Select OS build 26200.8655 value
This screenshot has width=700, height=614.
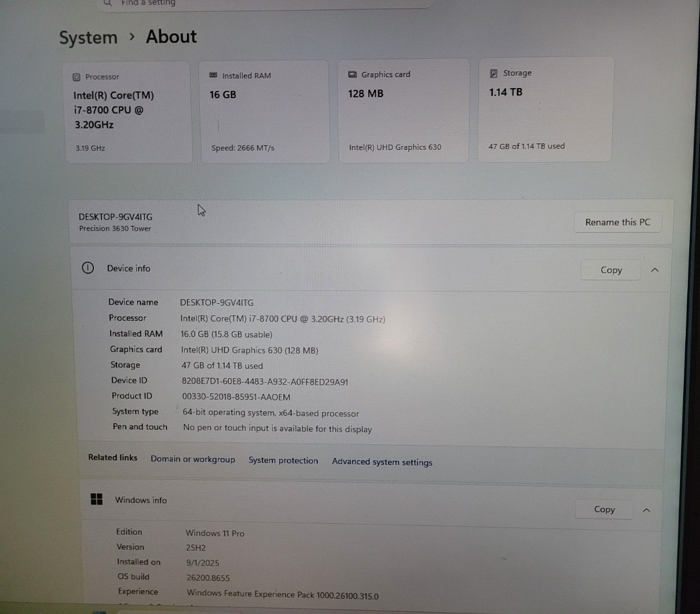click(x=208, y=578)
